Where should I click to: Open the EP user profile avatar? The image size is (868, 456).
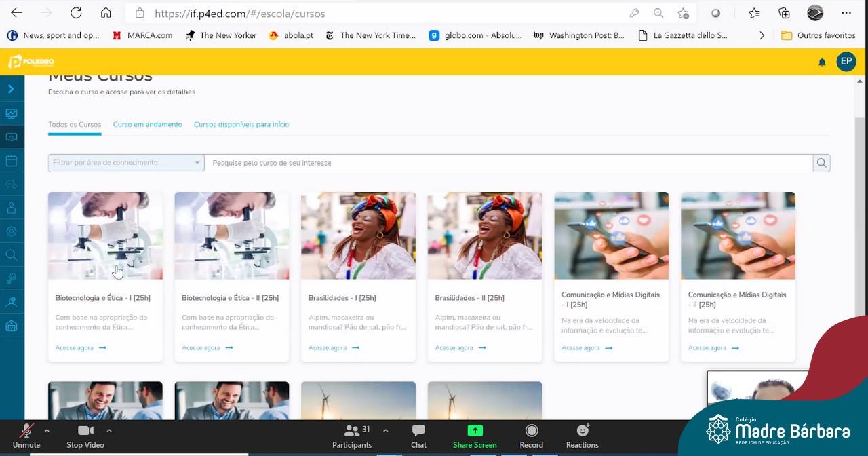click(846, 62)
